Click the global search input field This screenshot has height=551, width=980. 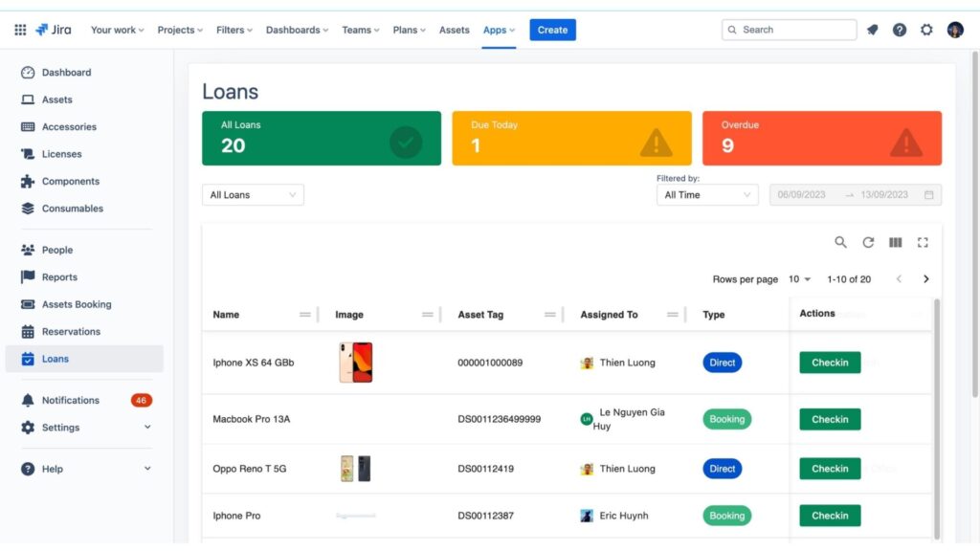click(x=789, y=30)
